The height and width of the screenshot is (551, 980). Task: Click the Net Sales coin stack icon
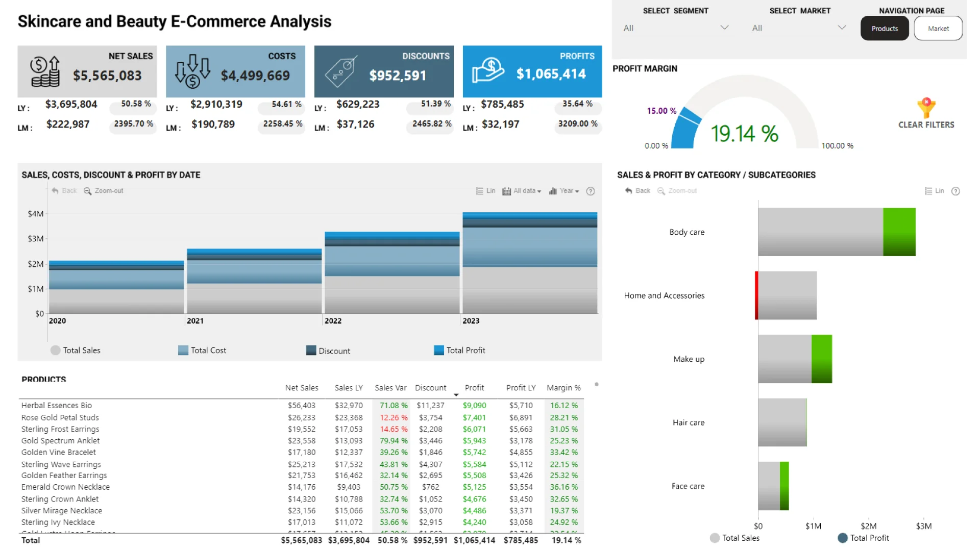[45, 71]
